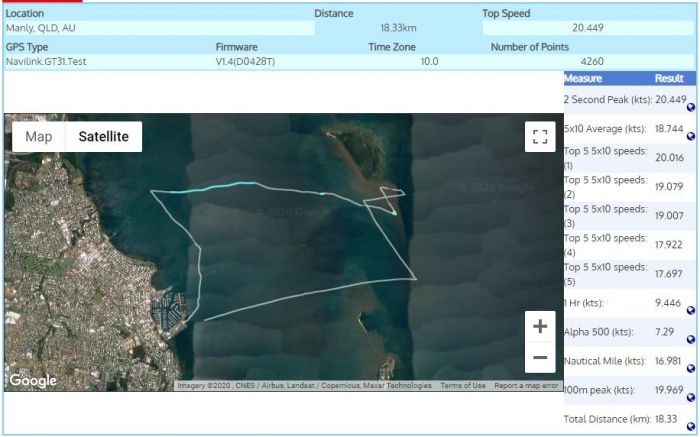
Task: Click globe icon beside 2 Second Peak result
Action: (x=691, y=106)
